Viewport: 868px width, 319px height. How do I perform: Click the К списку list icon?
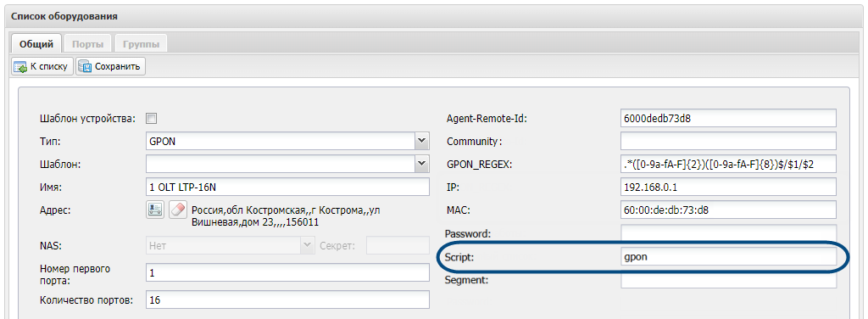pyautogui.click(x=20, y=67)
